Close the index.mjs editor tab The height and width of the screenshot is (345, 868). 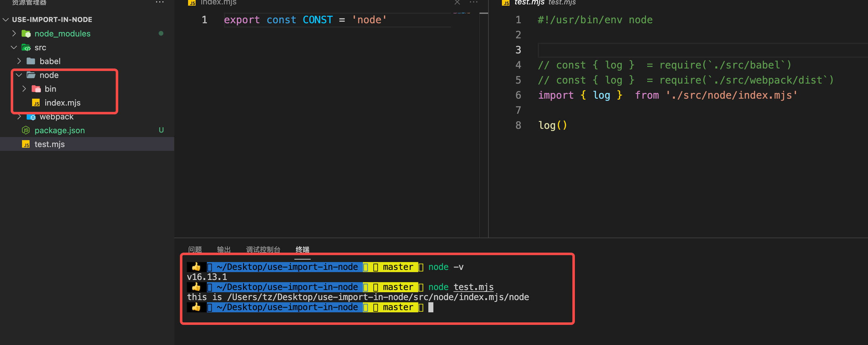(x=457, y=3)
